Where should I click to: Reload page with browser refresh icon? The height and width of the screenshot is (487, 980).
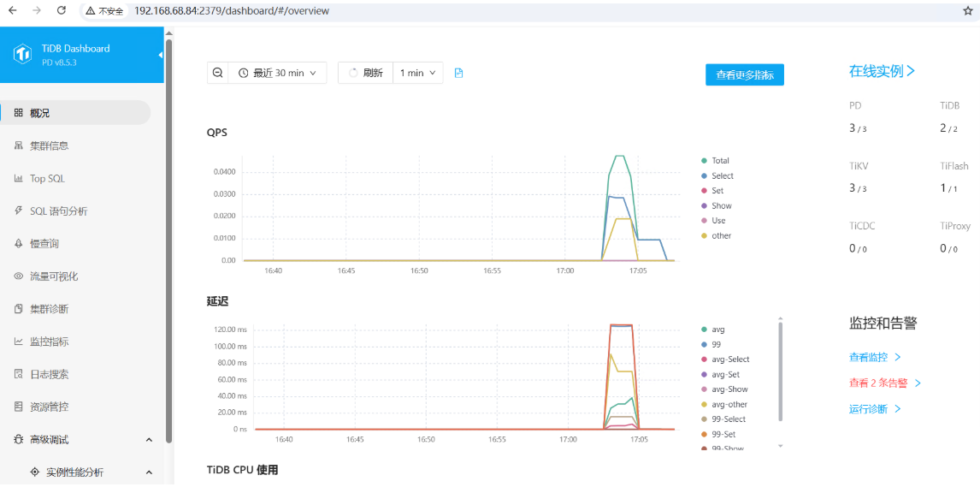(x=61, y=11)
